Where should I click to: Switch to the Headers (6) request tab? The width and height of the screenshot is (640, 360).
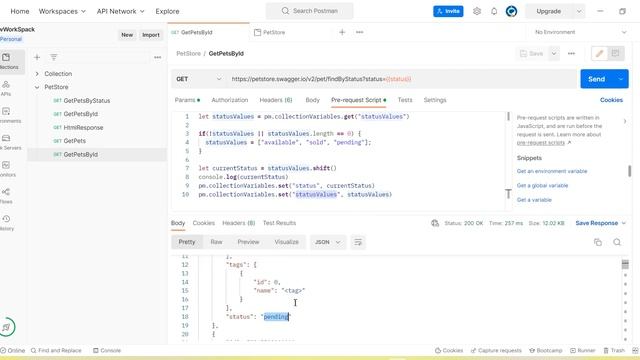[x=276, y=100]
